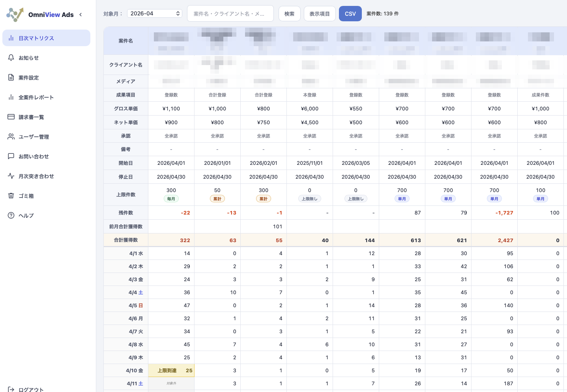Open ユーザー管理 via the people icon
This screenshot has height=392, width=567.
pos(11,136)
